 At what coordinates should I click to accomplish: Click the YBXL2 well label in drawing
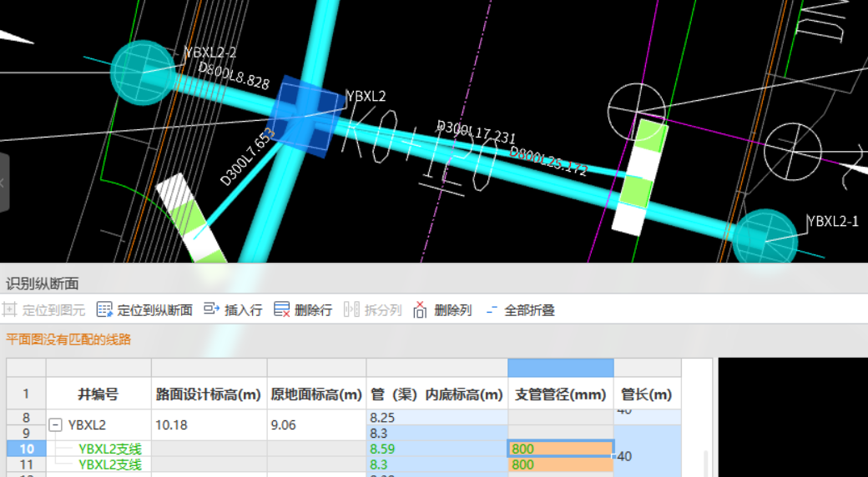tap(366, 96)
